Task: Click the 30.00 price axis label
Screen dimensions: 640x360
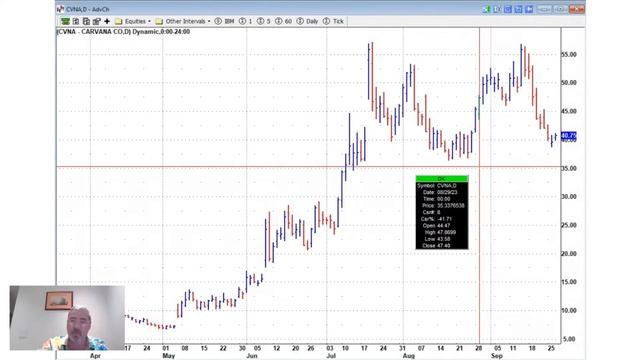Action: tap(569, 197)
